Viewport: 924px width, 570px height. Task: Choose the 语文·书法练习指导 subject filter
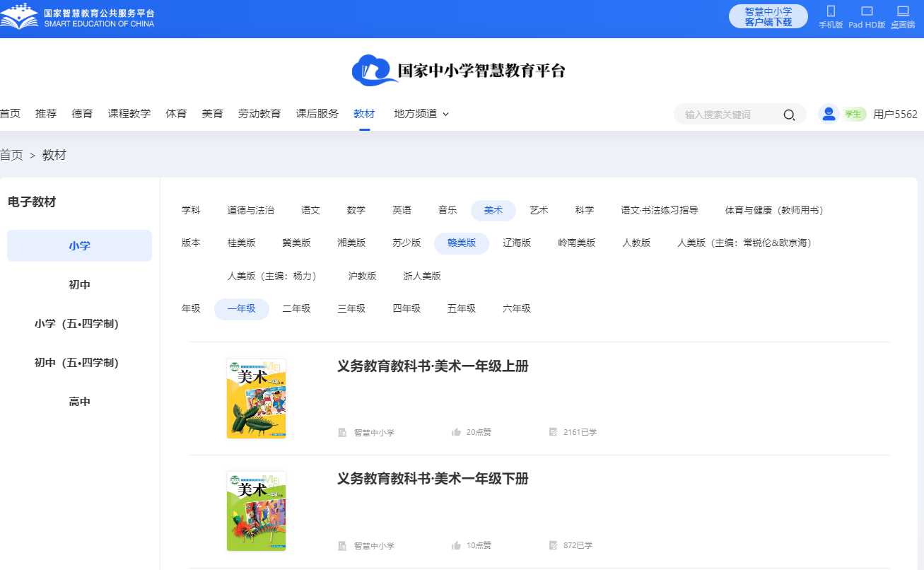point(660,211)
